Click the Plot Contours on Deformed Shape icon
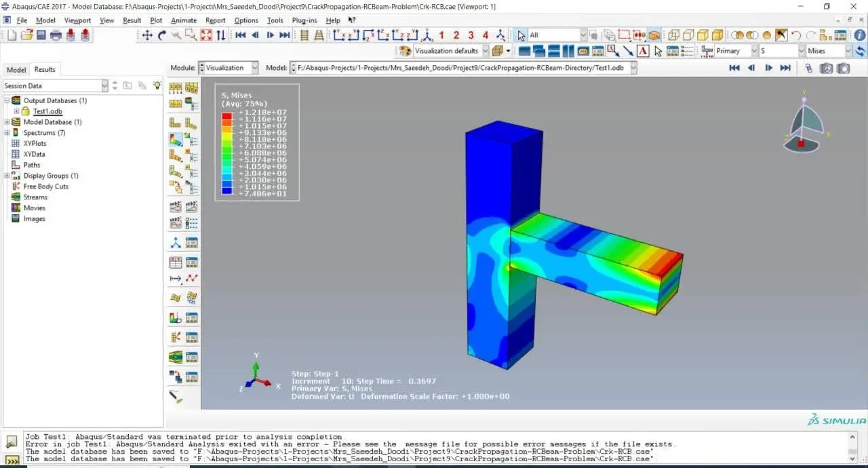The width and height of the screenshot is (868, 468). point(175,139)
